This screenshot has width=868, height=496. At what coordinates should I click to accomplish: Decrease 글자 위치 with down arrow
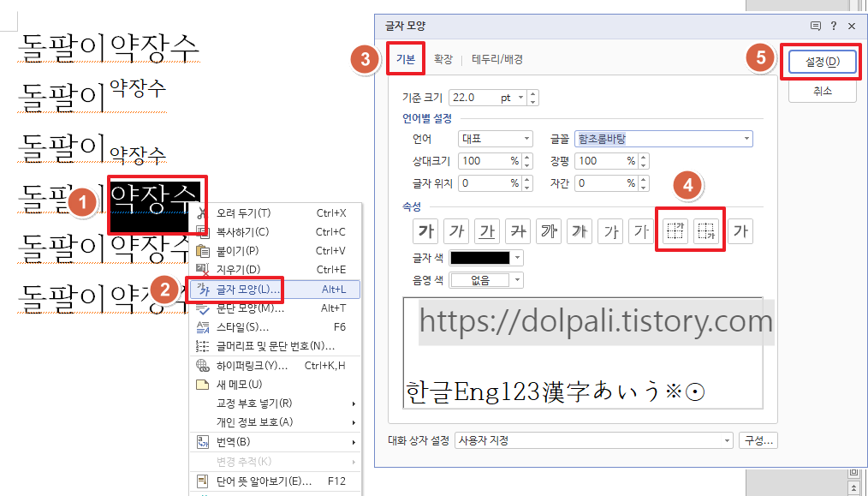click(527, 188)
